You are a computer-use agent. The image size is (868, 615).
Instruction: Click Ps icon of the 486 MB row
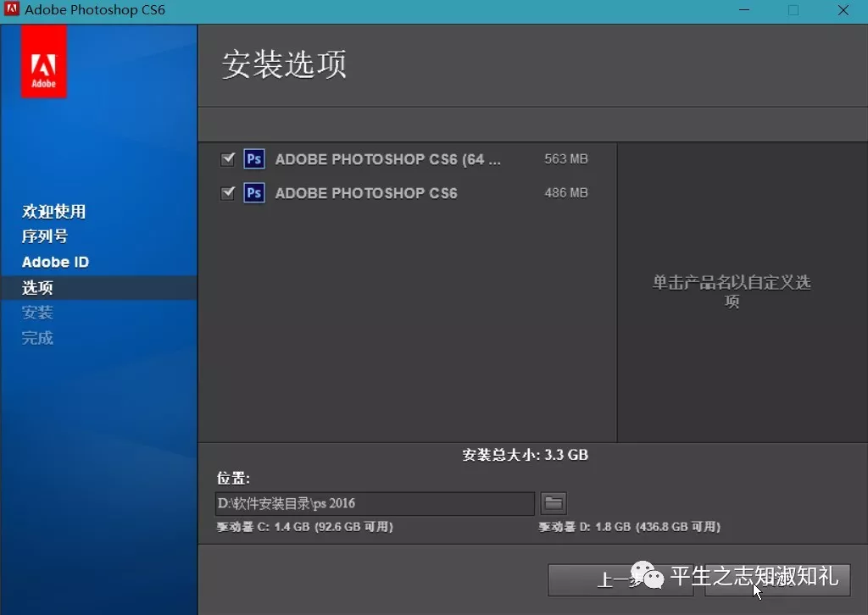(x=254, y=193)
